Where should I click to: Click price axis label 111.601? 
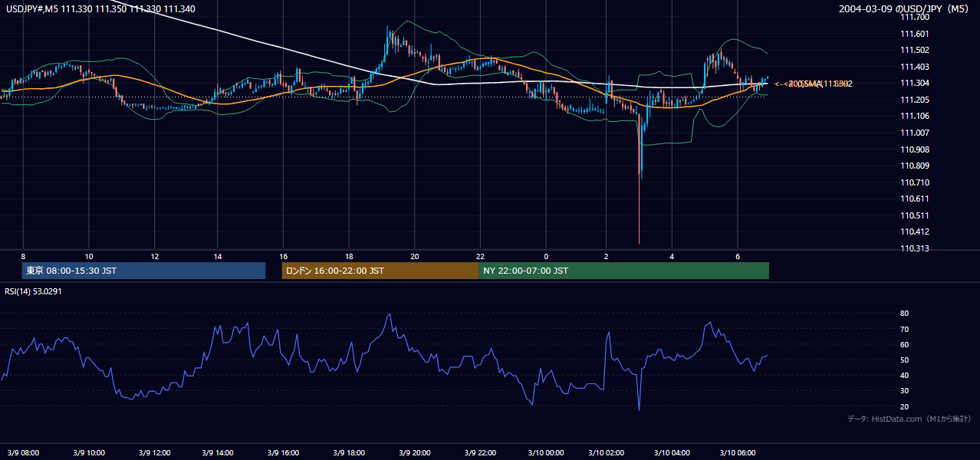(914, 34)
